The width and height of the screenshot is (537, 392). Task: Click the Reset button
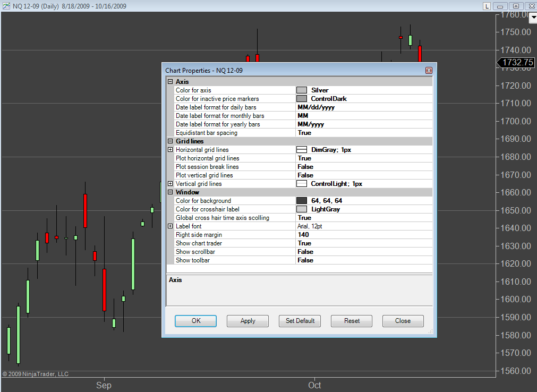click(352, 321)
